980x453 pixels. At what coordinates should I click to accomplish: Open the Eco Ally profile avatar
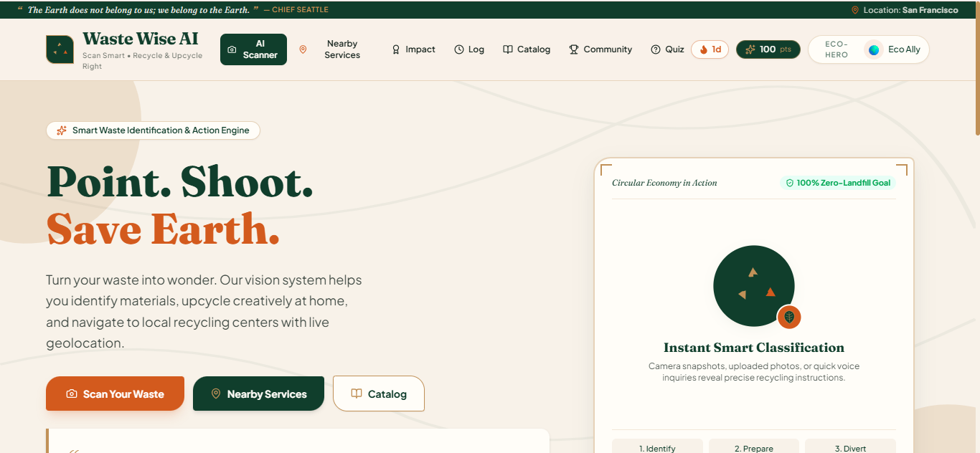[874, 49]
